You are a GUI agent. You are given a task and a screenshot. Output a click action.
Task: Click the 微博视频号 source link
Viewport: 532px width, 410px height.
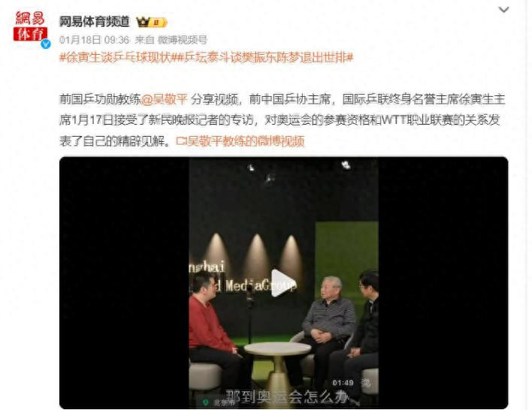click(x=182, y=40)
